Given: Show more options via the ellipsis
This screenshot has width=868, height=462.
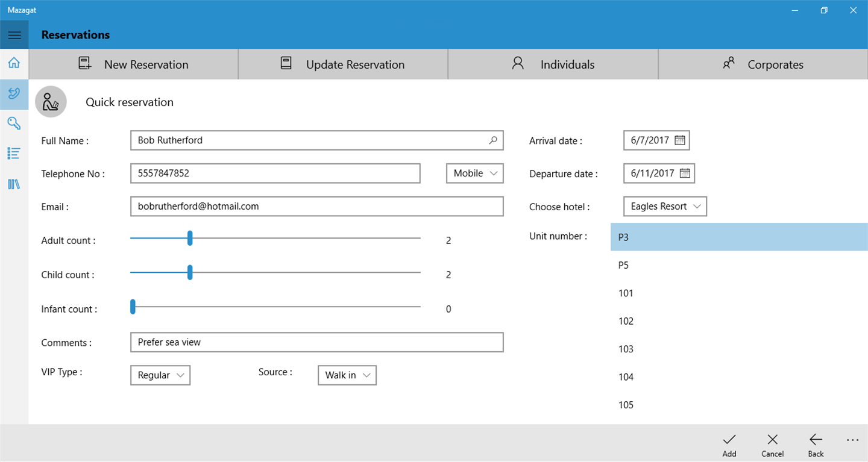Looking at the screenshot, I should tap(852, 440).
